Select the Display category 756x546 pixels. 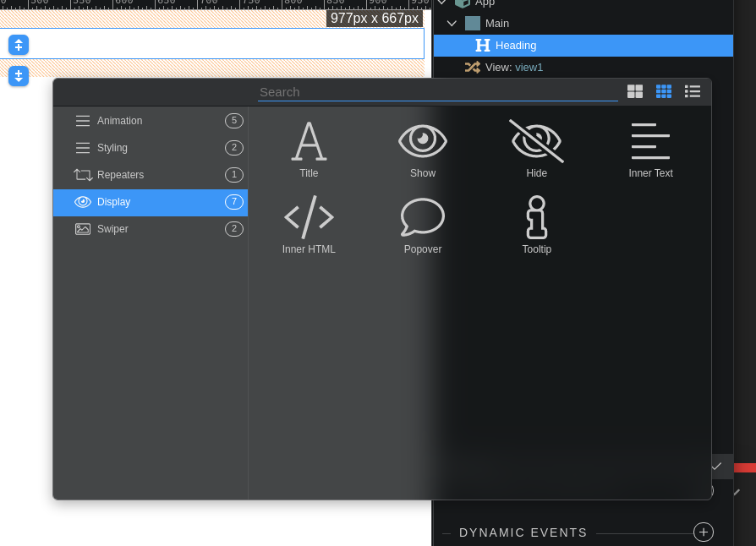[x=151, y=202]
